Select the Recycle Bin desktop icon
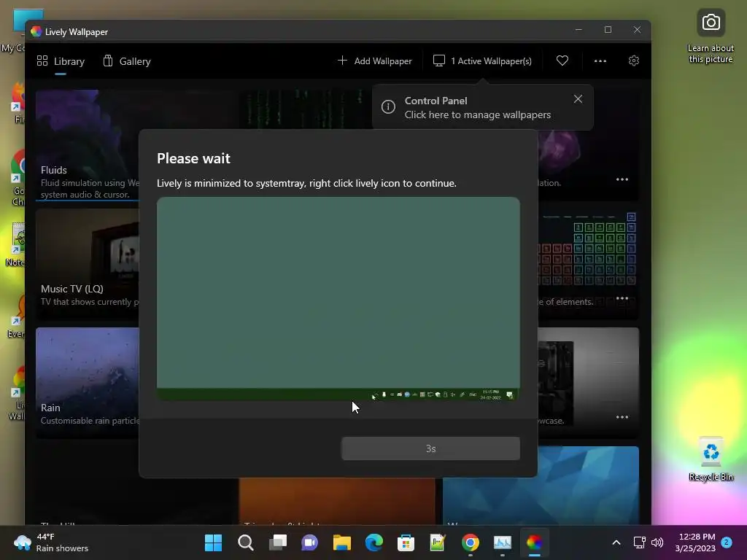Viewport: 747px width, 560px height. [711, 459]
